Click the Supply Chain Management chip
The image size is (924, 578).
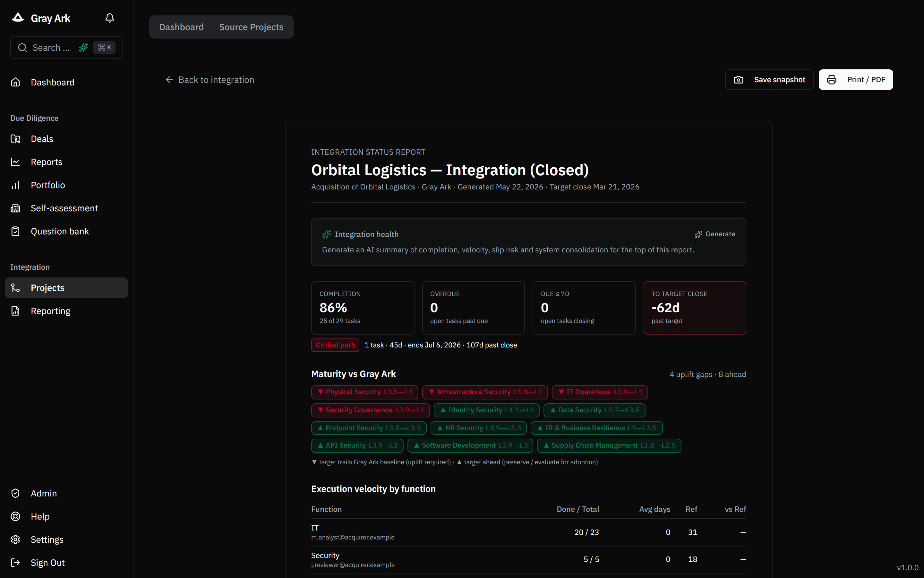(x=609, y=445)
